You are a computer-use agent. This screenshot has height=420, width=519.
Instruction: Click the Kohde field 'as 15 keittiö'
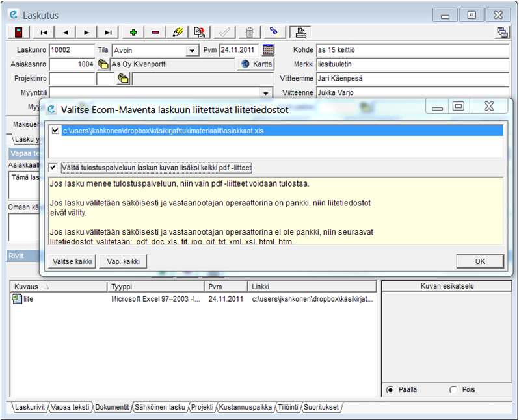413,50
